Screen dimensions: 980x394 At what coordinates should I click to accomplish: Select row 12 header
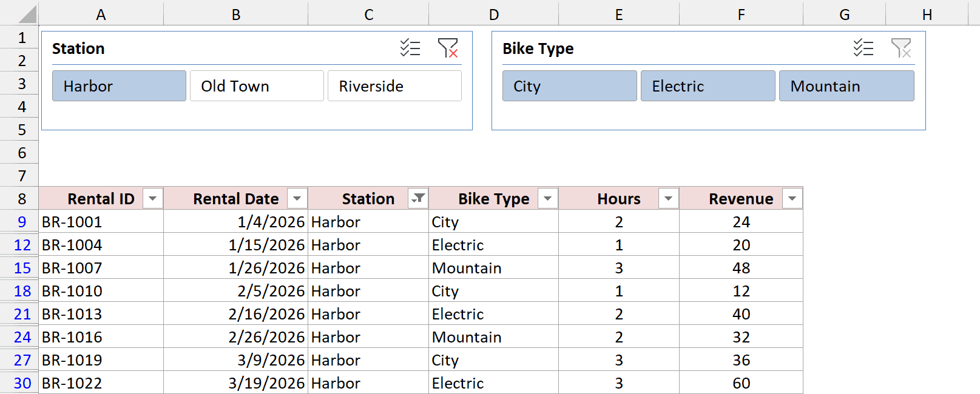click(x=19, y=244)
